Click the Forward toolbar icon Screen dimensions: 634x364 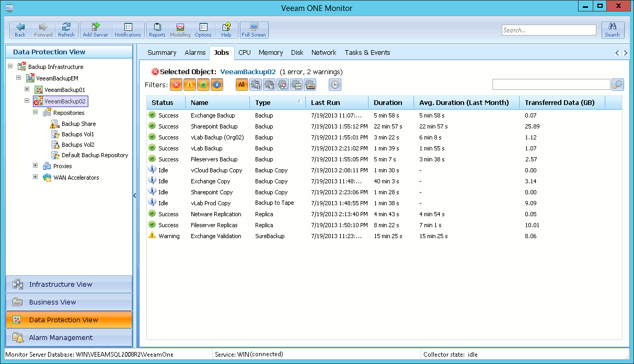pyautogui.click(x=43, y=30)
